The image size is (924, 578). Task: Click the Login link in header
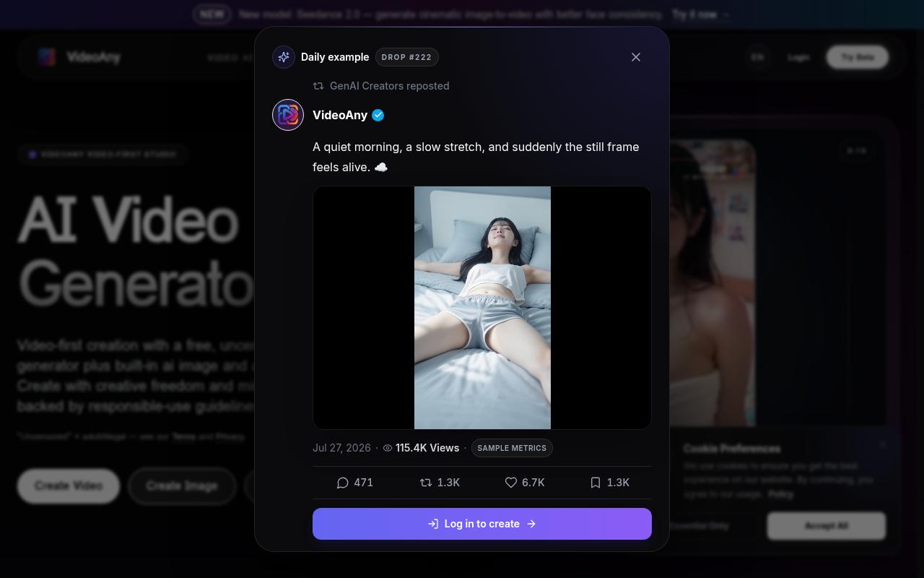tap(798, 57)
